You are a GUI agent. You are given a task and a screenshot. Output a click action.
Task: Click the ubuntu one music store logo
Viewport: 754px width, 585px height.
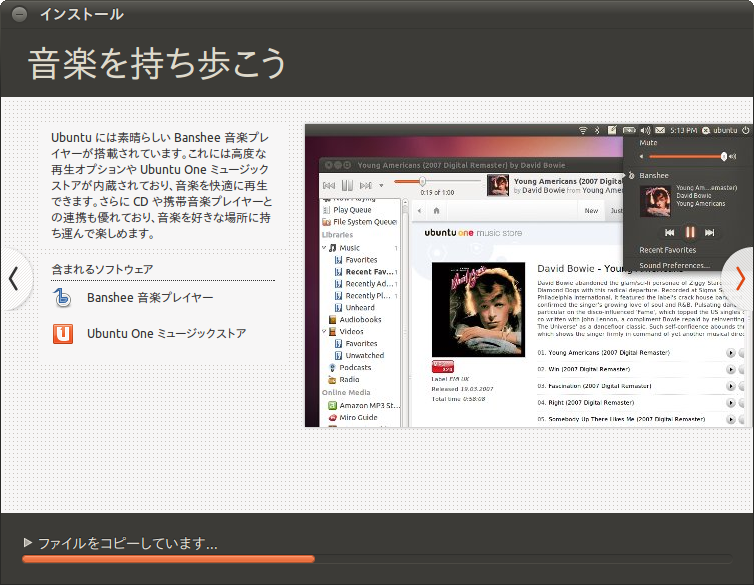[x=473, y=233]
